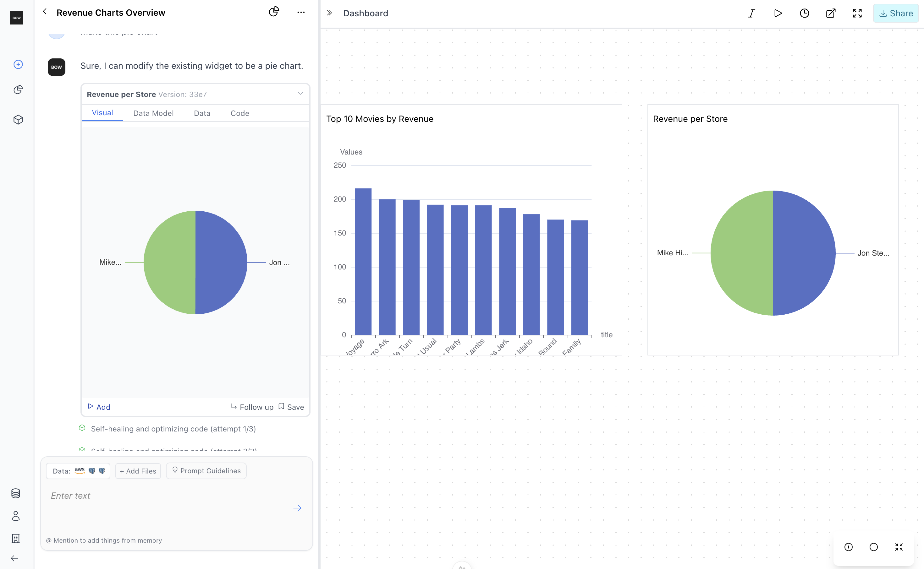Start a new report with plus icon
The width and height of the screenshot is (924, 569).
pos(18,64)
